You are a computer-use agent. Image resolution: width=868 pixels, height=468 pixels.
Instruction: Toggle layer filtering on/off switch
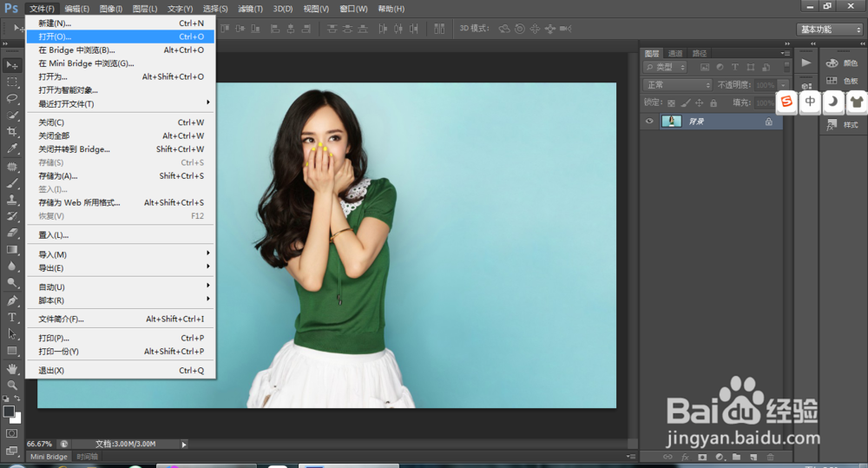pyautogui.click(x=786, y=67)
